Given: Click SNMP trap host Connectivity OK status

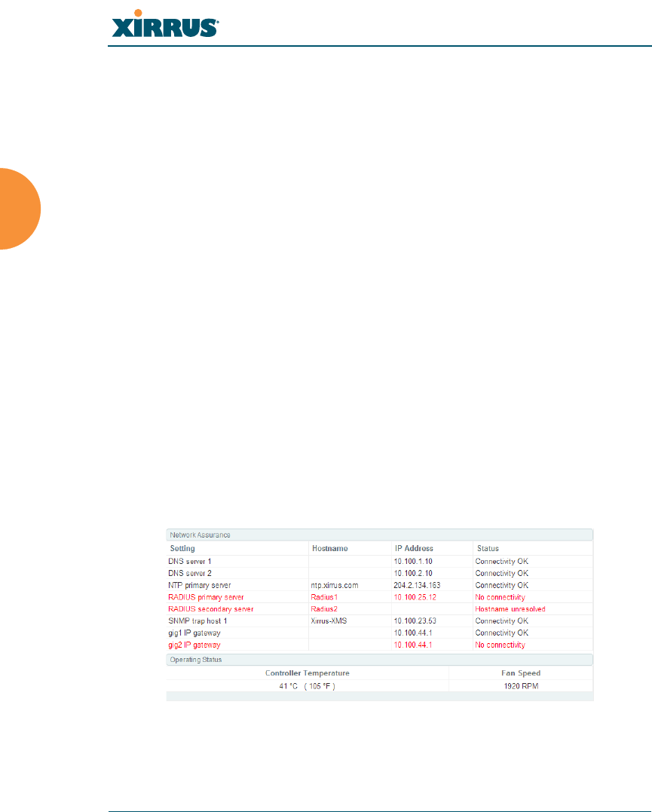Looking at the screenshot, I should point(502,621).
